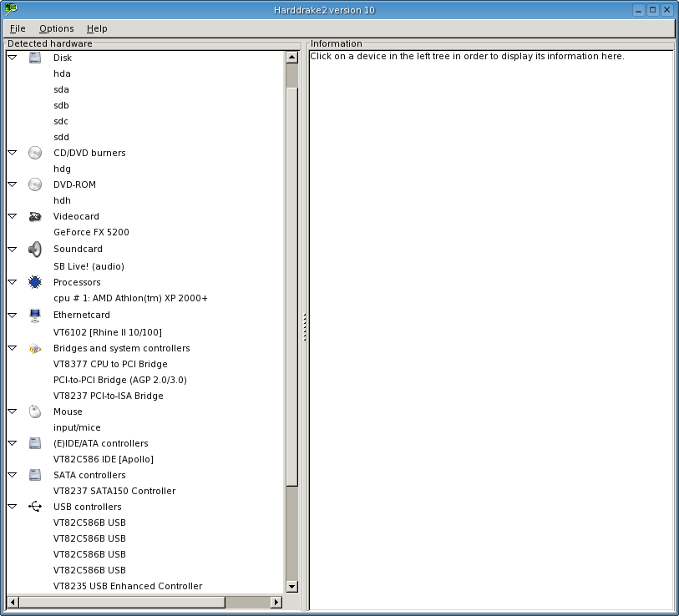Close the Harddrake2 window
The height and width of the screenshot is (616, 679).
point(666,10)
